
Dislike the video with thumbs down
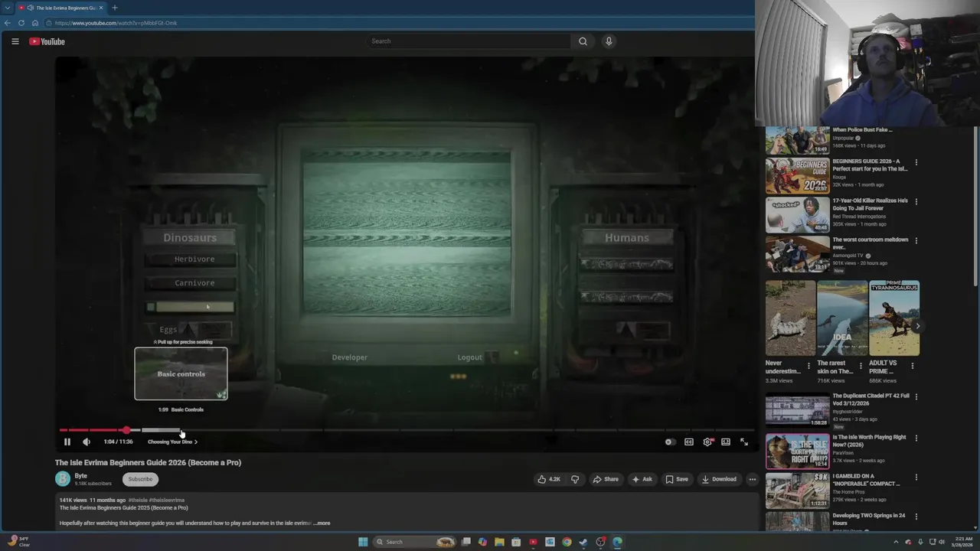click(x=575, y=479)
